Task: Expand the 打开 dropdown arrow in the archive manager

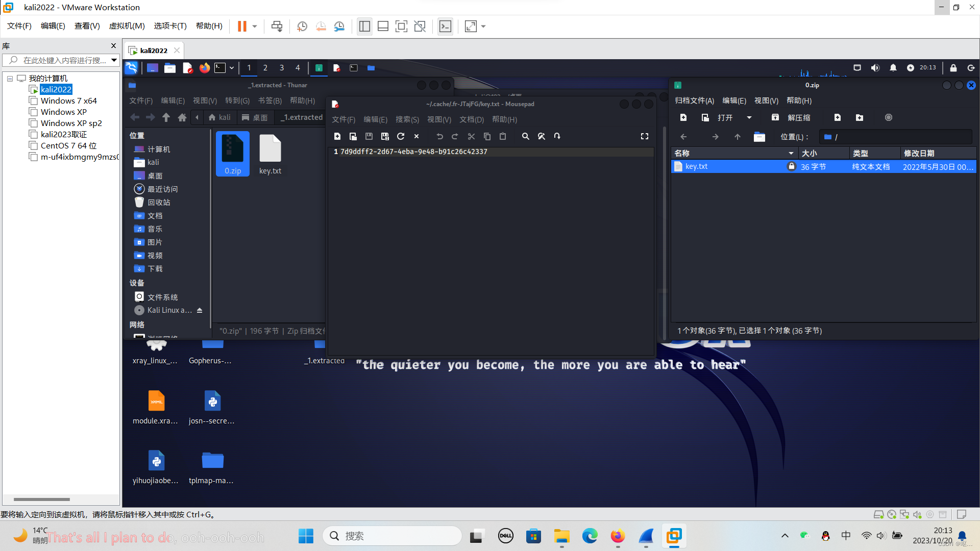Action: click(x=749, y=118)
